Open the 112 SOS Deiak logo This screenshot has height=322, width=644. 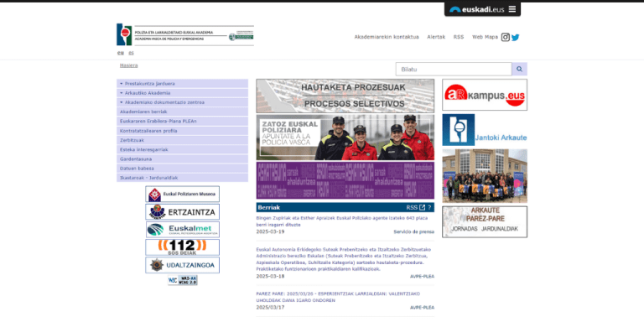pos(182,247)
